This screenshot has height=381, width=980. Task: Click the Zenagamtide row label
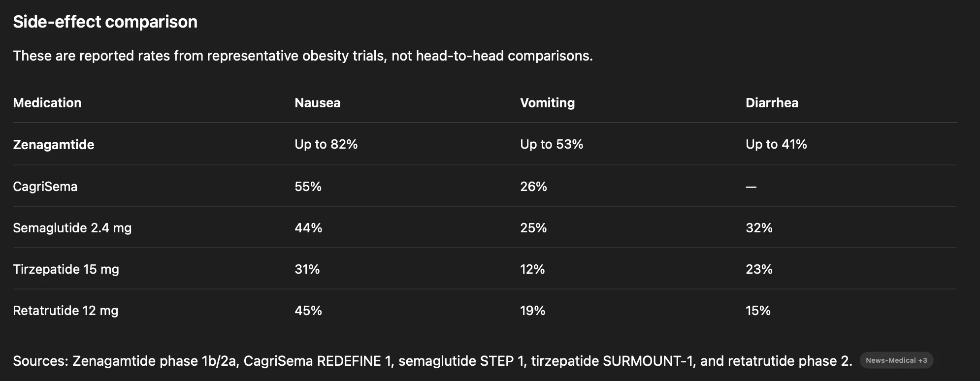53,145
